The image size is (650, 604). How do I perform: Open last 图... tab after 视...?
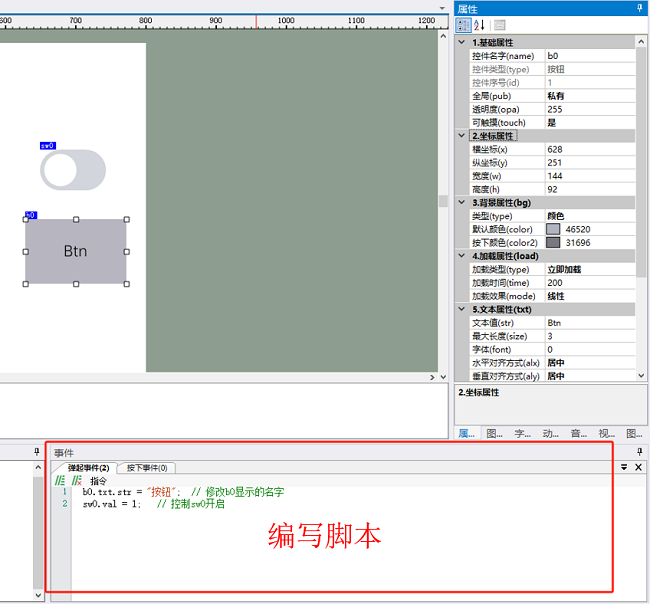click(634, 434)
